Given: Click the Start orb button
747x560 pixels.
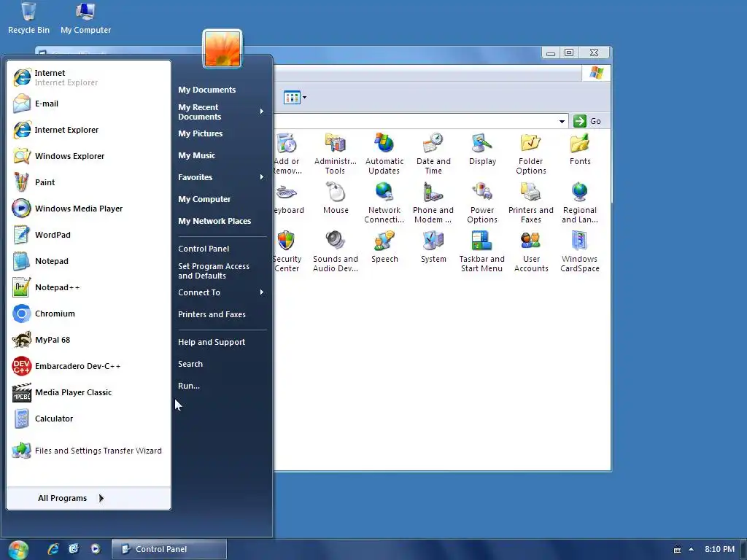Looking at the screenshot, I should tap(18, 550).
